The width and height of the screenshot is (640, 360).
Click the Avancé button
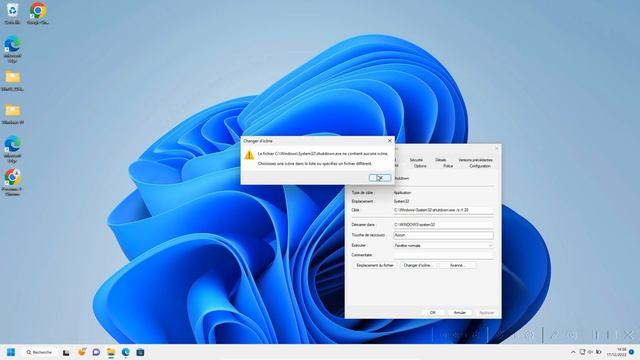tap(457, 265)
